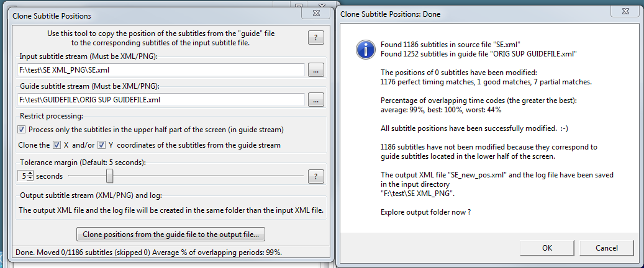The image size is (644, 268).
Task: Close the Clone Subtitle Positions window
Action: tap(316, 12)
